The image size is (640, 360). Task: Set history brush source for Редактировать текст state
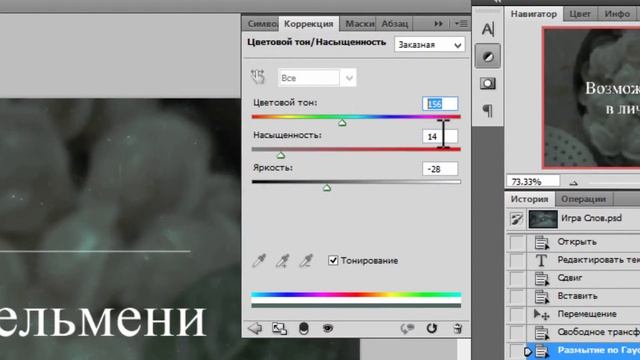(517, 260)
